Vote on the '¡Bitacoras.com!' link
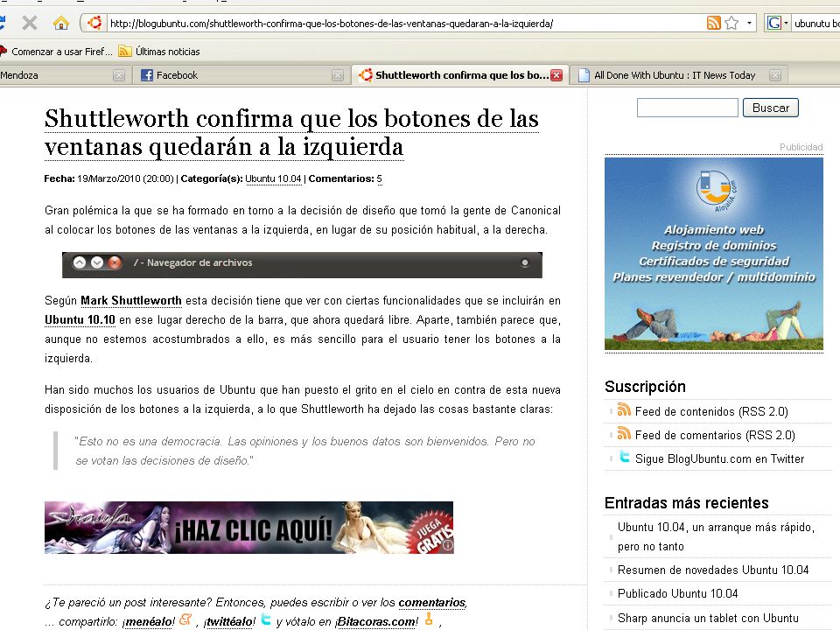The width and height of the screenshot is (840, 630). (x=376, y=622)
